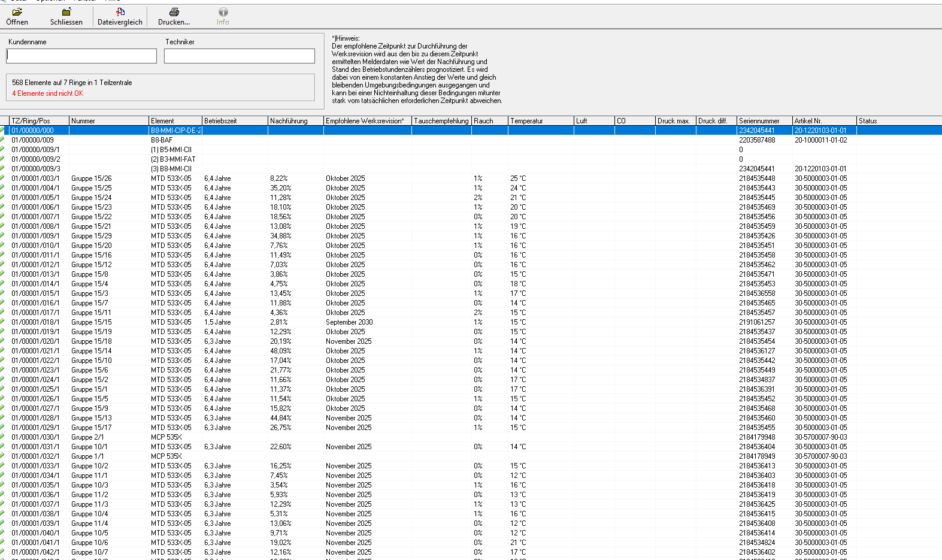This screenshot has height=560, width=942.
Task: Select row Gruppe 1/1
Action: coord(471,456)
